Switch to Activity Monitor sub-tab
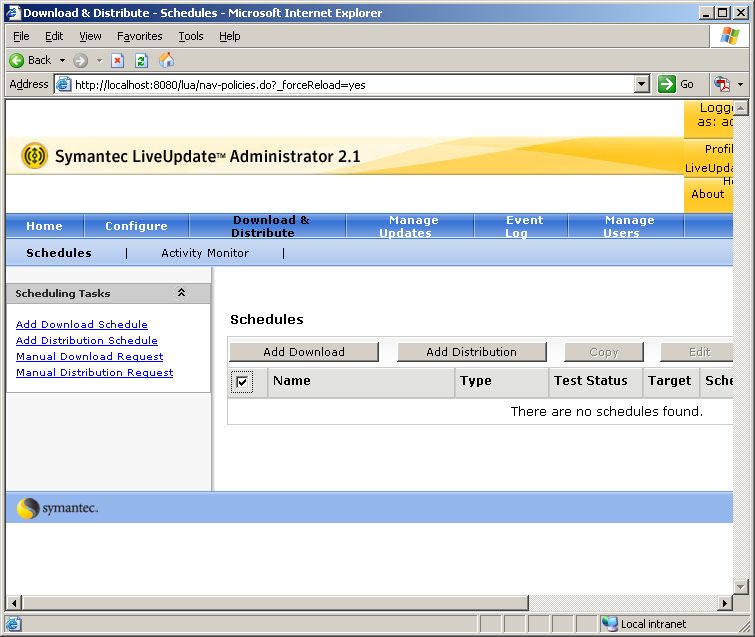755x637 pixels. click(205, 253)
